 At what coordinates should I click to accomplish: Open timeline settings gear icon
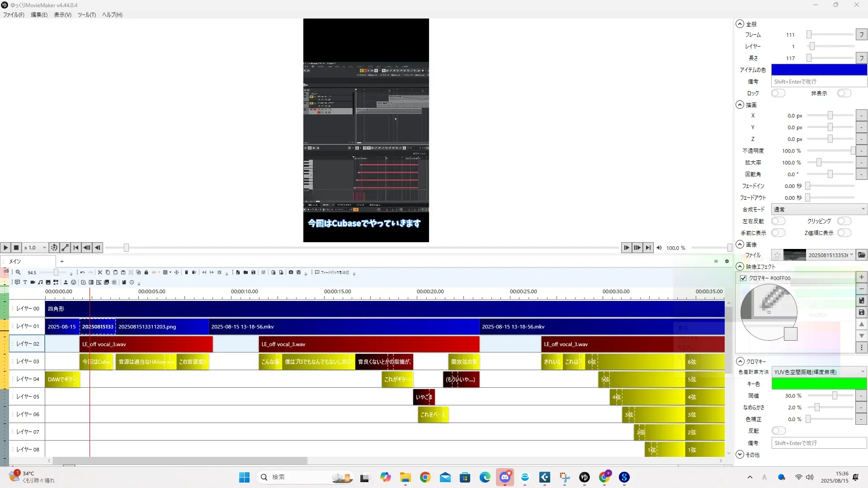[x=727, y=261]
